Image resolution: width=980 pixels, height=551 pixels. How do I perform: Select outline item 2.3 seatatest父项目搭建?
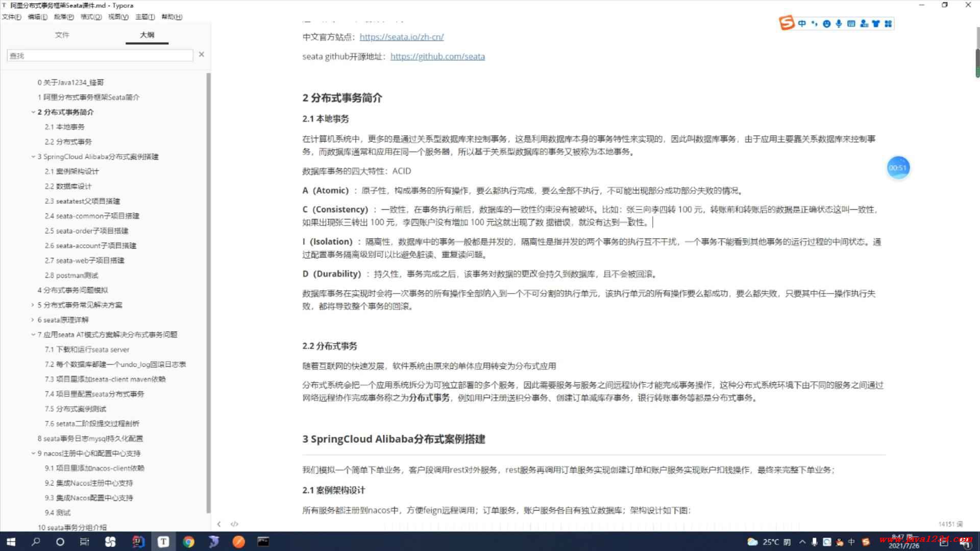[82, 201]
